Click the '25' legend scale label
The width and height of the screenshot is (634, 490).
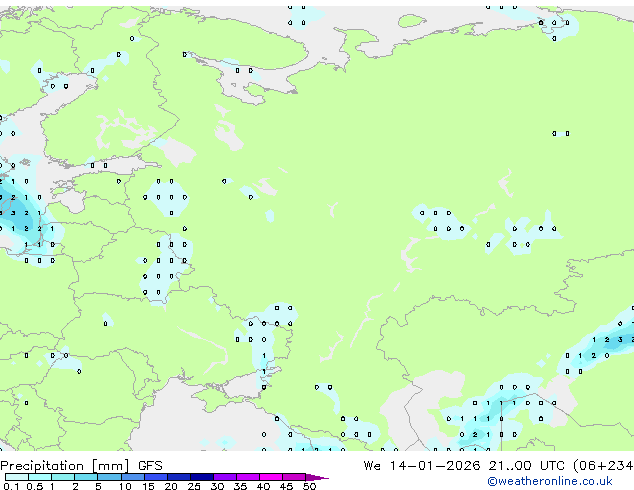coord(194,486)
